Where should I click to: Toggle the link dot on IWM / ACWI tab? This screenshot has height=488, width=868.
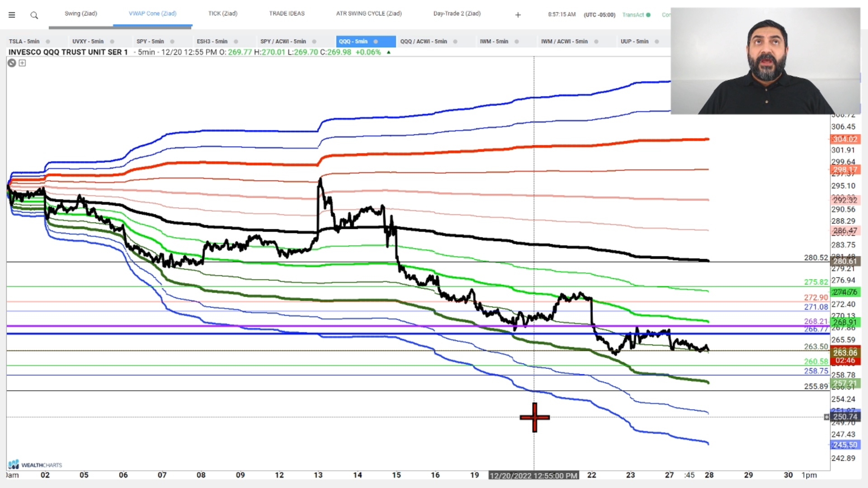tap(596, 42)
